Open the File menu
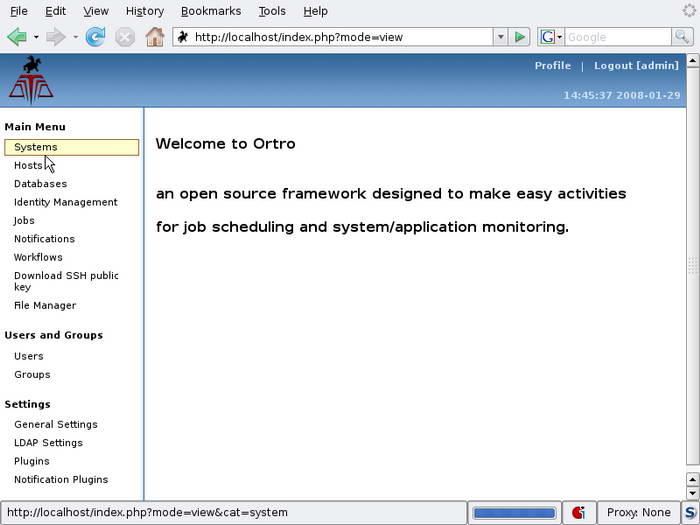The image size is (700, 525). pos(19,11)
